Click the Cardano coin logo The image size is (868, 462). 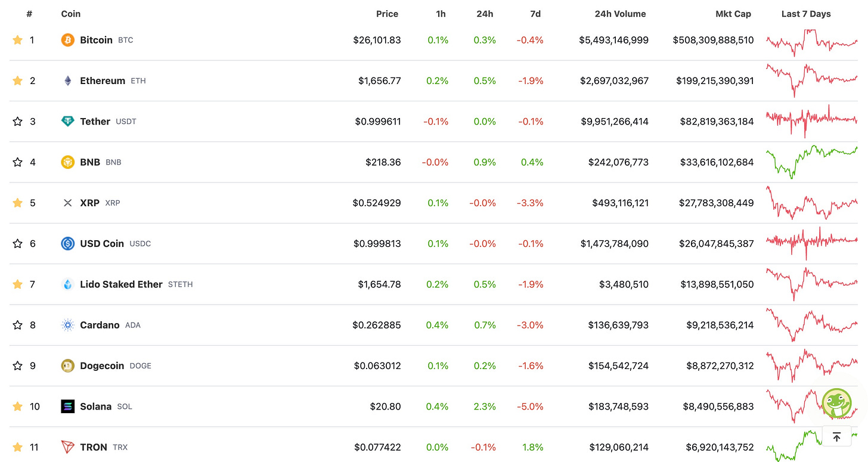68,325
